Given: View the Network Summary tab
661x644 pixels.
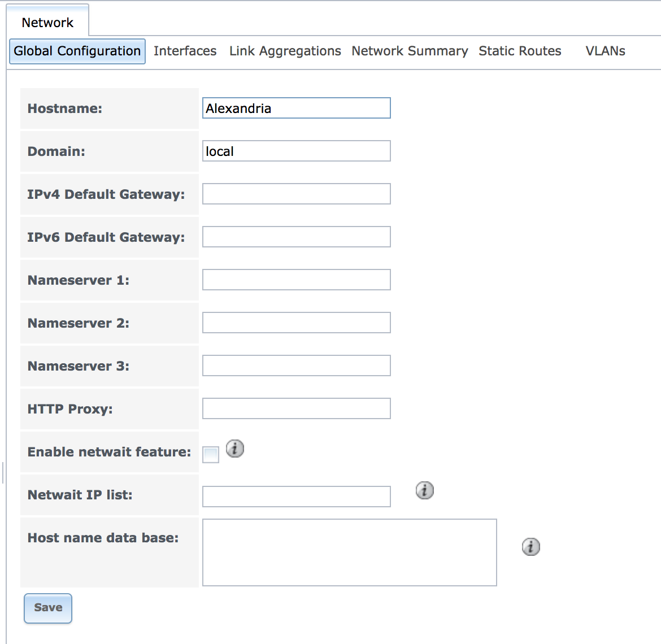Looking at the screenshot, I should click(410, 51).
